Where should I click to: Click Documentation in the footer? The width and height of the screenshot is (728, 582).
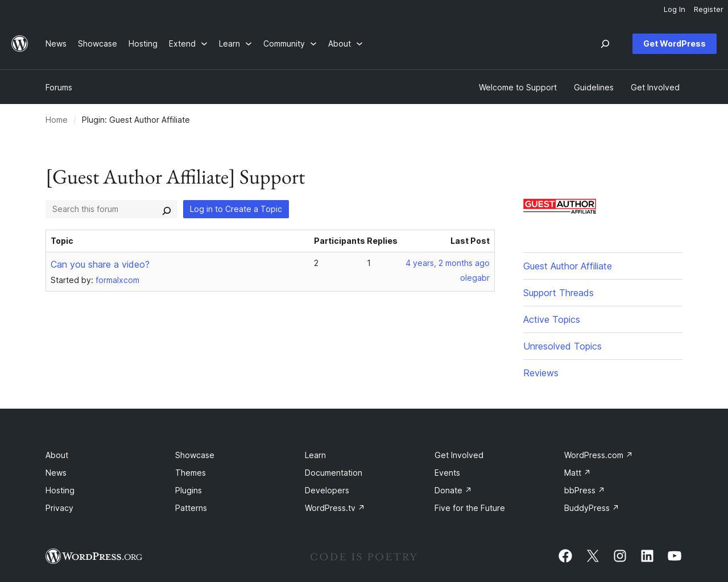click(333, 473)
